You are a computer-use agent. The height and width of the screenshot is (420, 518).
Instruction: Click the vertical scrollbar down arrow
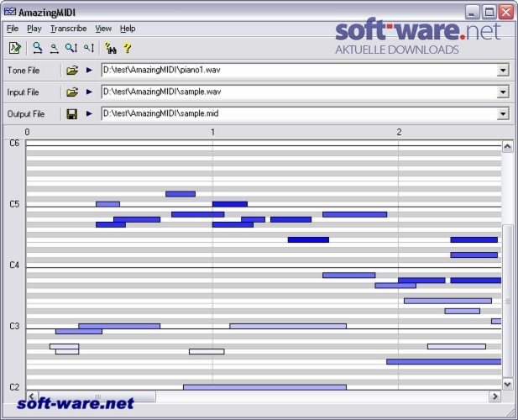click(507, 384)
